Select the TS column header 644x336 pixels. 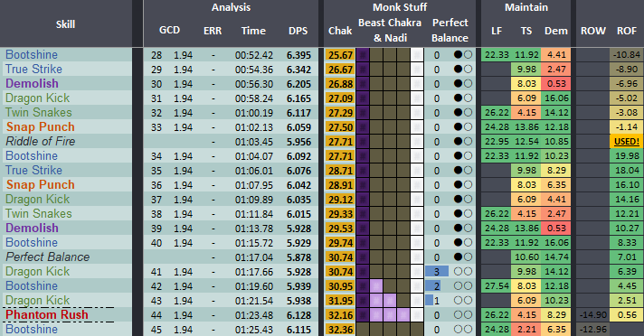coord(526,31)
